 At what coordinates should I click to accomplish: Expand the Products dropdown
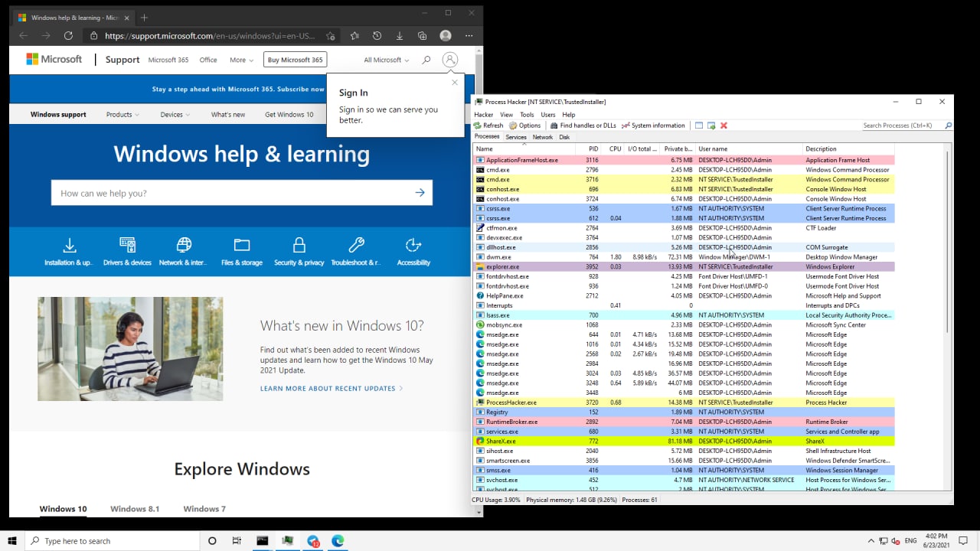(122, 115)
